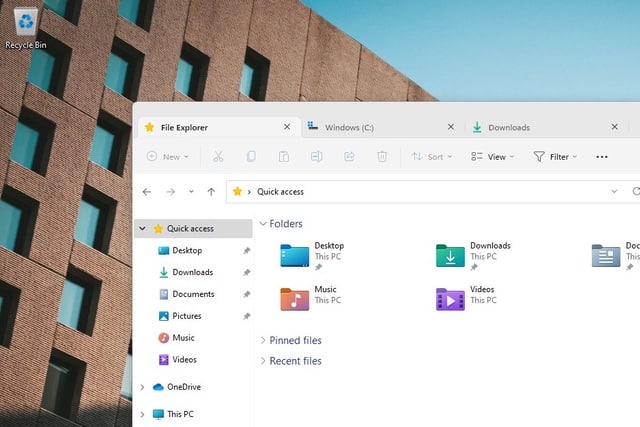The height and width of the screenshot is (427, 640).
Task: Switch to the Downloads tab
Action: point(509,128)
